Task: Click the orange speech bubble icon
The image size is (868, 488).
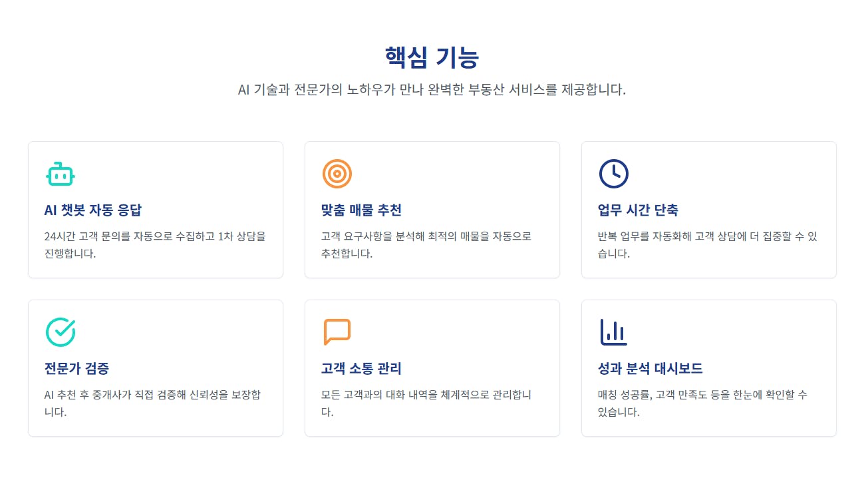Action: (337, 332)
